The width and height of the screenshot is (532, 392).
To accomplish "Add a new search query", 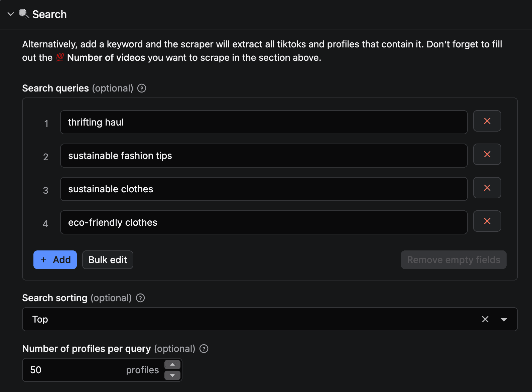I will point(55,259).
